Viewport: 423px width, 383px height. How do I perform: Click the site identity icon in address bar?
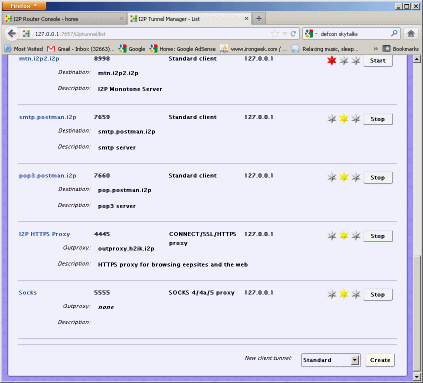pos(26,34)
